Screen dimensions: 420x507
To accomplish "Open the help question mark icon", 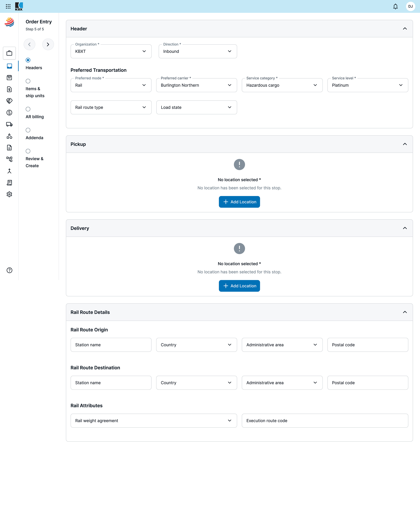I will point(9,270).
